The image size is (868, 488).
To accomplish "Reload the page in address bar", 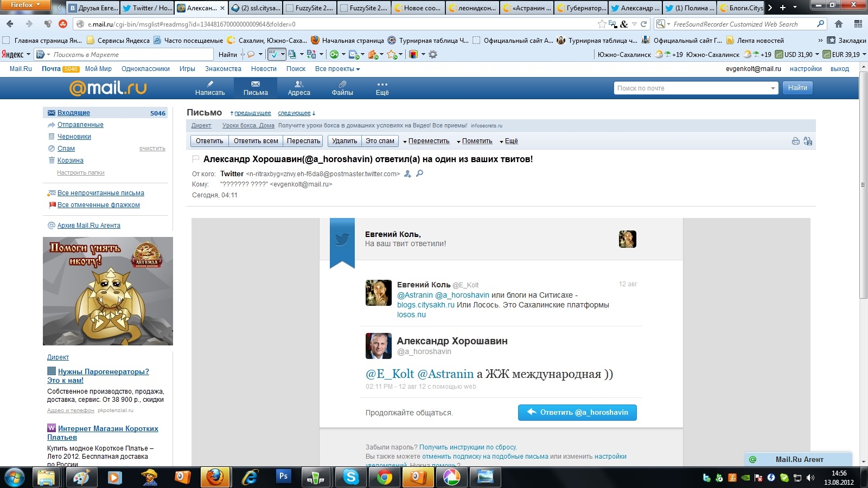I will (644, 24).
